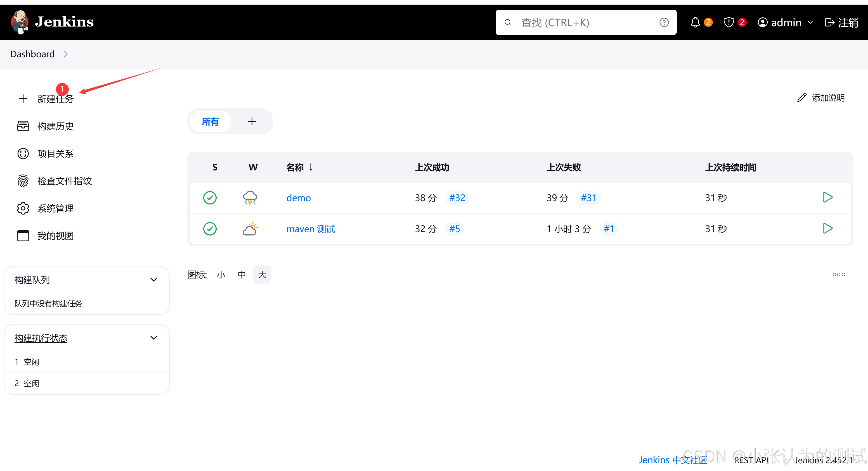Schedule a build for demo
This screenshot has width=868, height=471.
827,197
